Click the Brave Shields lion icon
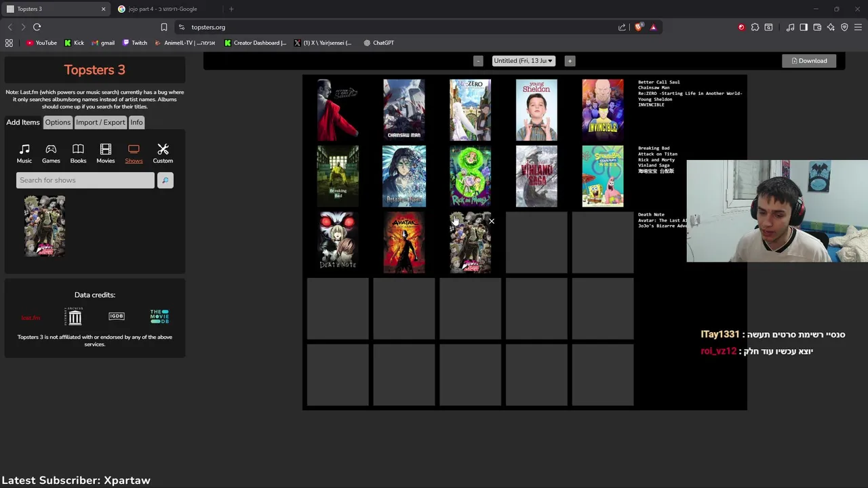The image size is (868, 488). [x=639, y=27]
